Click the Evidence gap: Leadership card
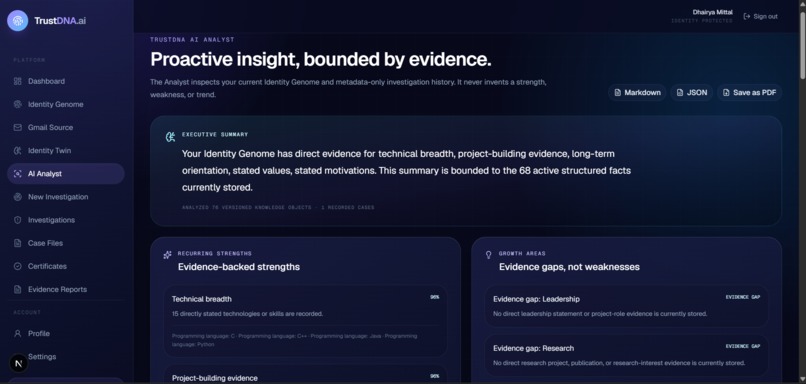Image resolution: width=806 pixels, height=384 pixels. (x=627, y=306)
